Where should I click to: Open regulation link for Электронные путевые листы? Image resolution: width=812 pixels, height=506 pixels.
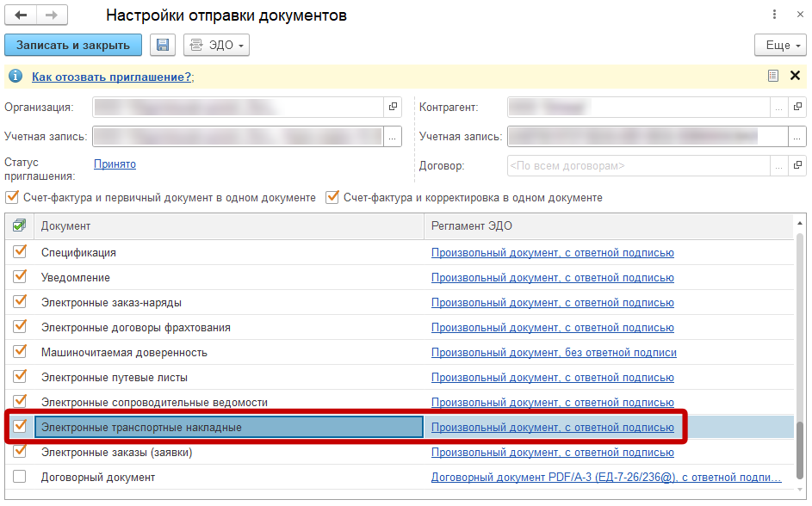point(553,378)
